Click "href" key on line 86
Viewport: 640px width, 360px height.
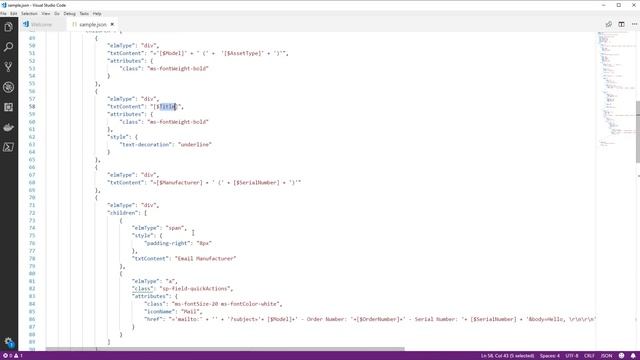coord(153,319)
